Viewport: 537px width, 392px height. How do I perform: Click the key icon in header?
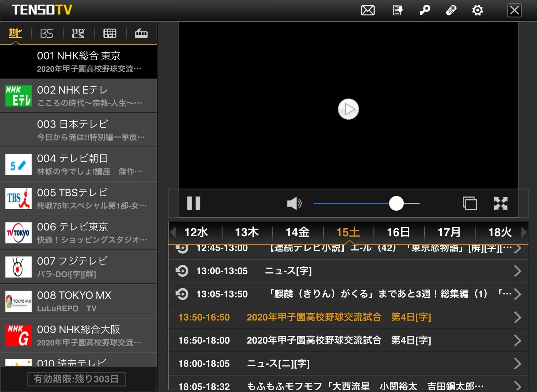click(x=425, y=10)
